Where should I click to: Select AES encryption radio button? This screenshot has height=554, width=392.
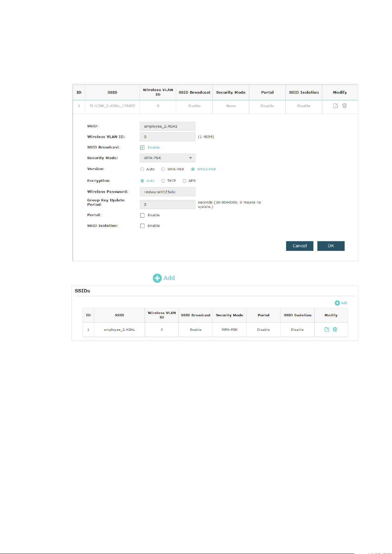[x=184, y=181]
